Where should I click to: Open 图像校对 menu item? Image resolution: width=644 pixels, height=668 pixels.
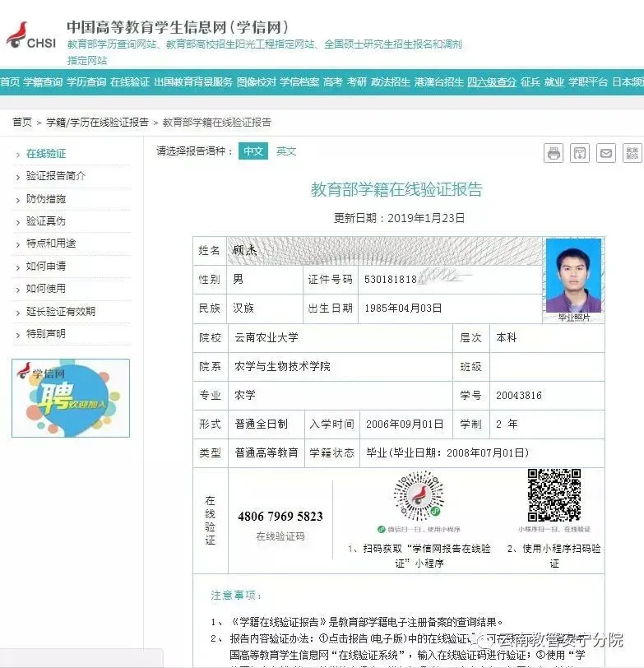[x=257, y=81]
